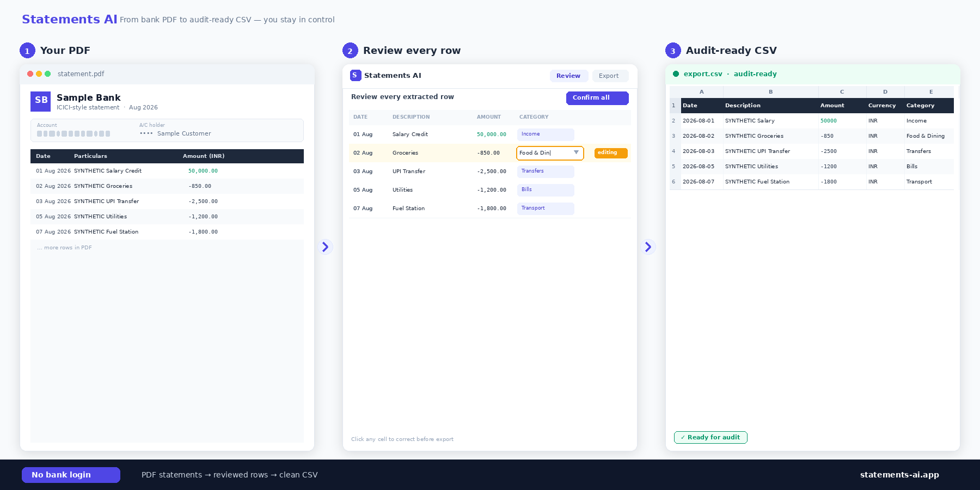Viewport: 980px width, 490px height.
Task: Click '07 Aug' date in Review panel
Action: (x=363, y=209)
